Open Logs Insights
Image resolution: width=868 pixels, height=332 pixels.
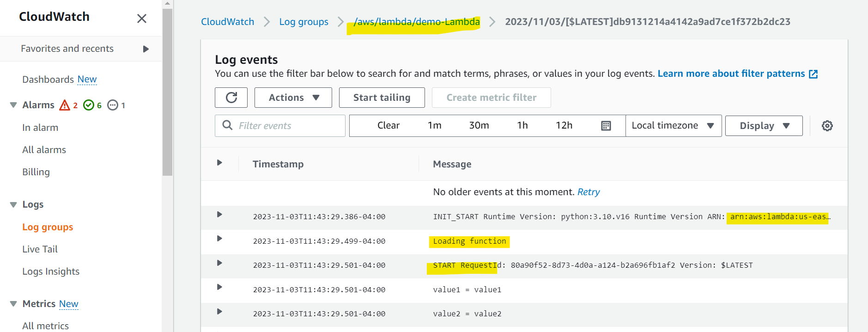[51, 271]
